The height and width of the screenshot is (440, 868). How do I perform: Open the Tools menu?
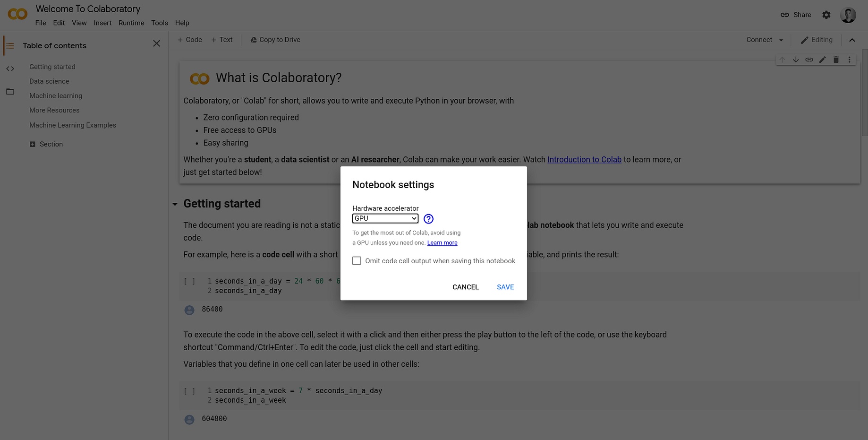[x=160, y=23]
